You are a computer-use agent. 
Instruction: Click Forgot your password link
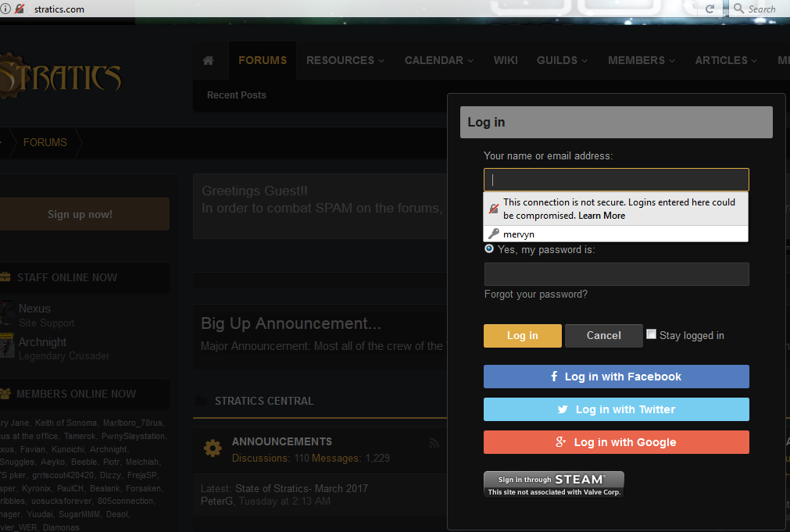click(x=535, y=295)
